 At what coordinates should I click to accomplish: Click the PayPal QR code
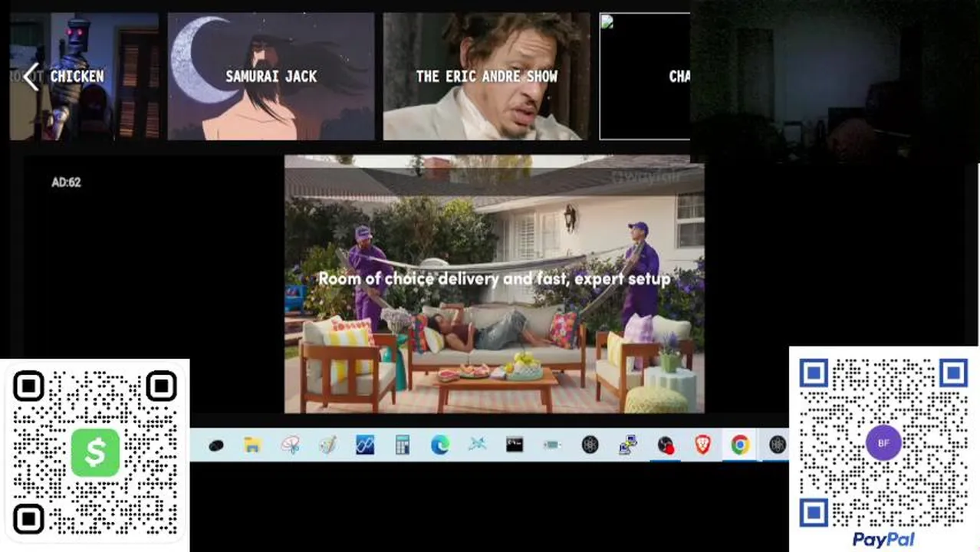(883, 442)
